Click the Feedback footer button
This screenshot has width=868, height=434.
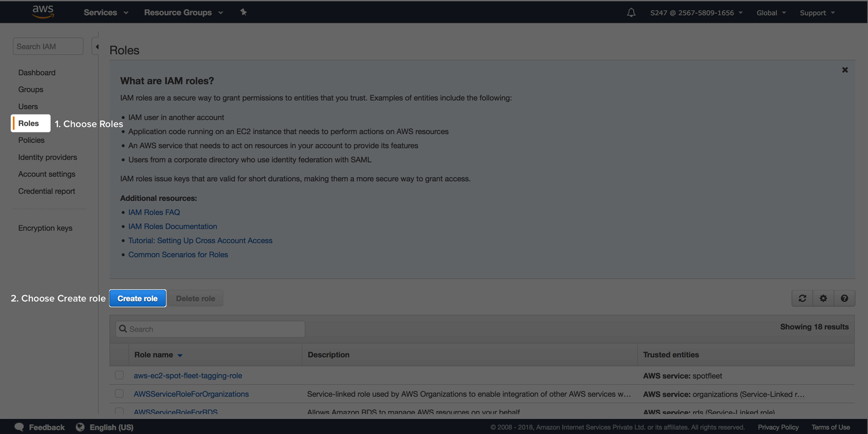pyautogui.click(x=40, y=427)
